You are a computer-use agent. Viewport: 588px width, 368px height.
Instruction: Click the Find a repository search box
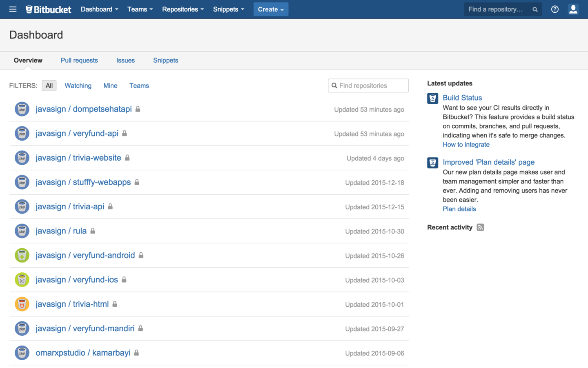[x=503, y=9]
